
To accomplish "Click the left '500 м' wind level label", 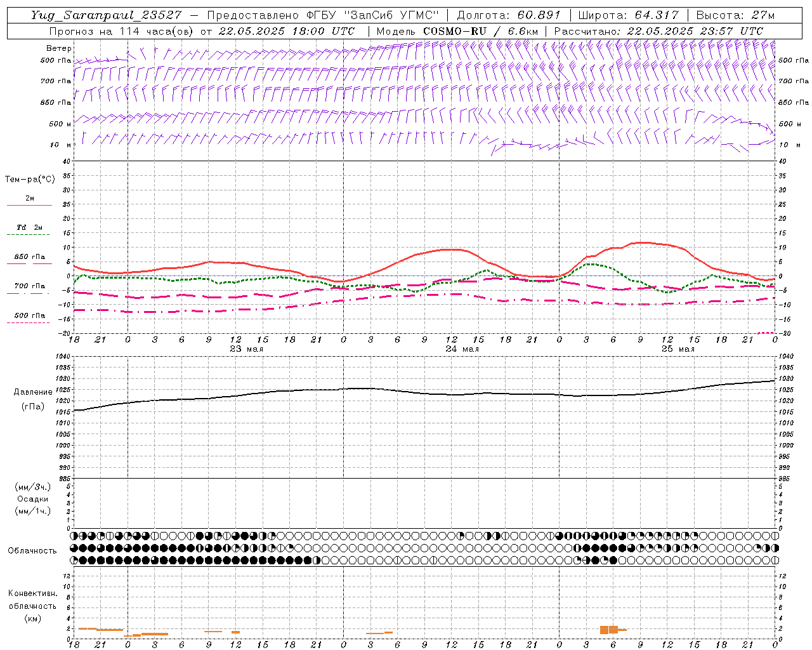I will point(60,124).
